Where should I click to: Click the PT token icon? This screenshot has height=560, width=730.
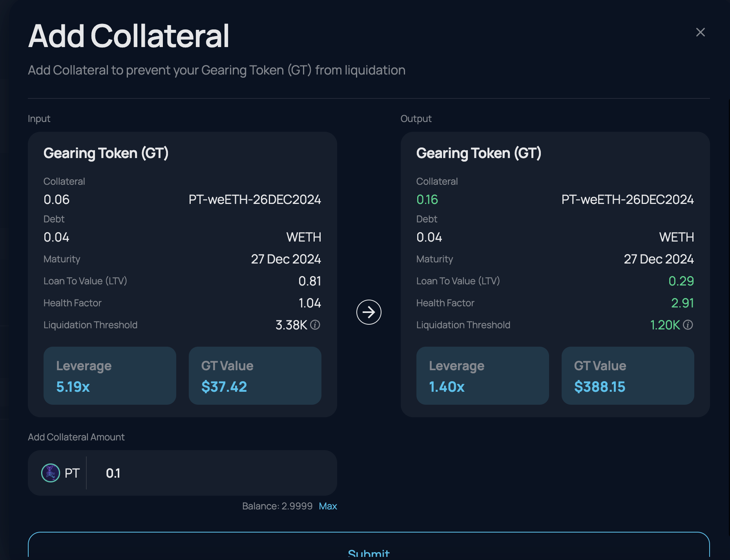pos(51,473)
